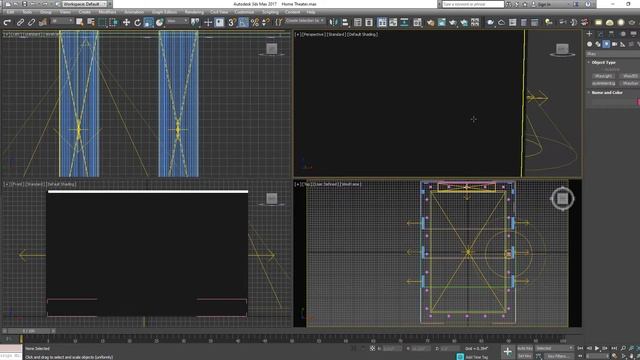Open the Schematic View

404,22
